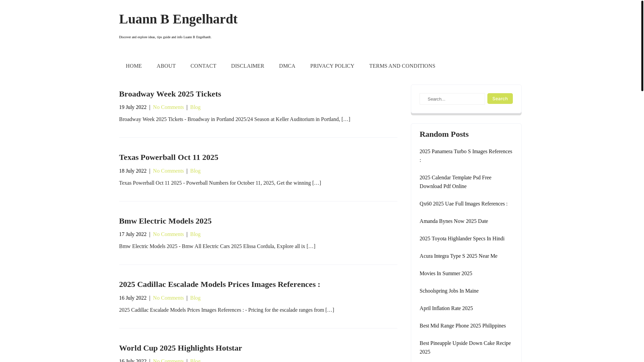Open Best Mid Range Phone 2025 Philippines

click(x=463, y=326)
